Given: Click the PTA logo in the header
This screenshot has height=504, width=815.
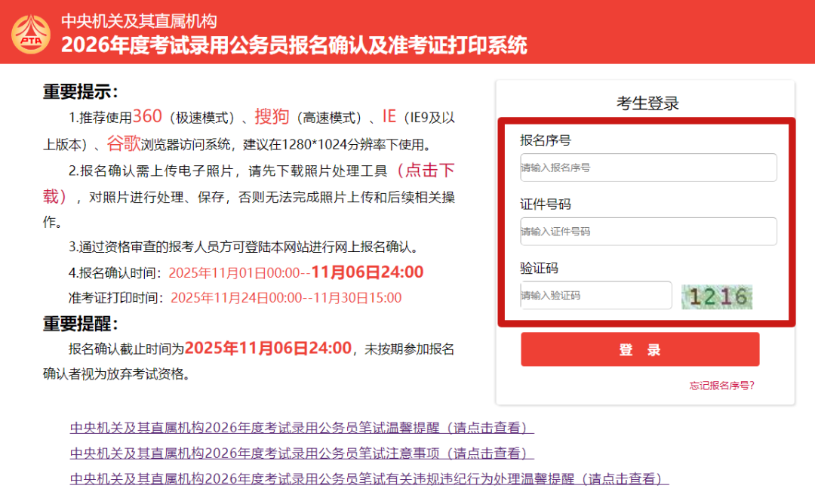Looking at the screenshot, I should (31, 32).
